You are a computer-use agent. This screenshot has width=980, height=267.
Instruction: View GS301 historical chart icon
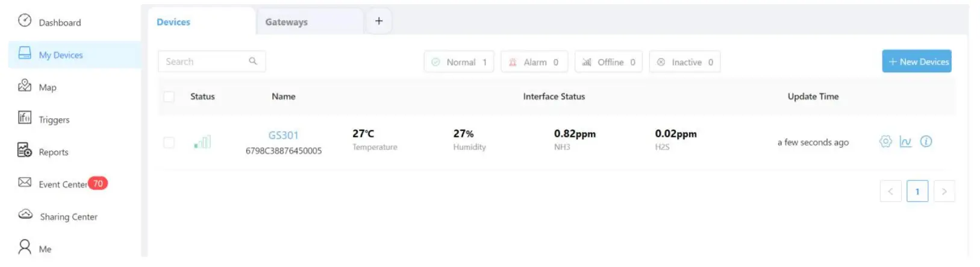pyautogui.click(x=906, y=142)
